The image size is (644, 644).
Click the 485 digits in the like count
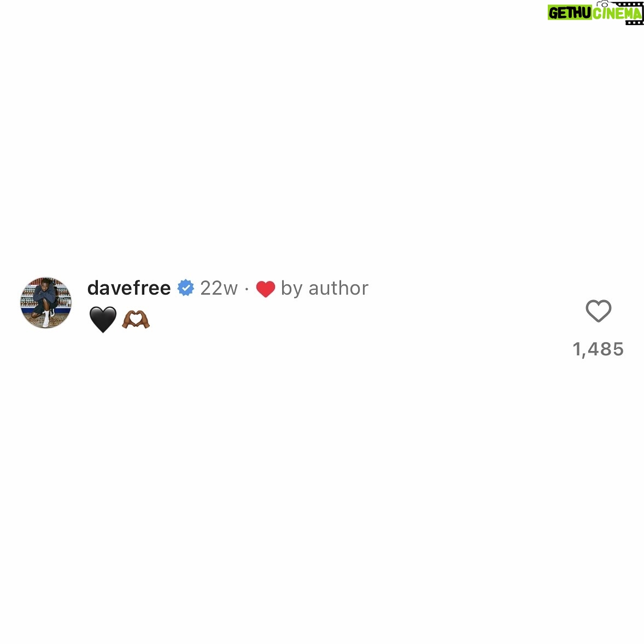606,349
